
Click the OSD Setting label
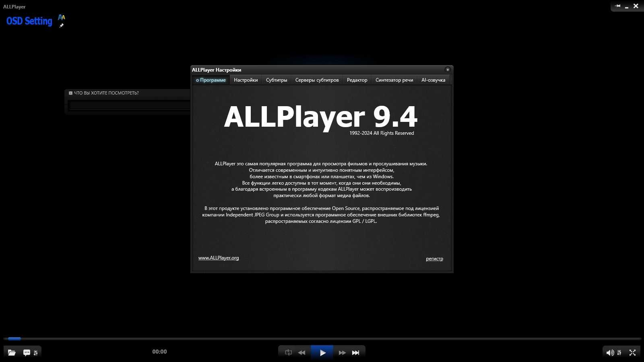point(29,21)
